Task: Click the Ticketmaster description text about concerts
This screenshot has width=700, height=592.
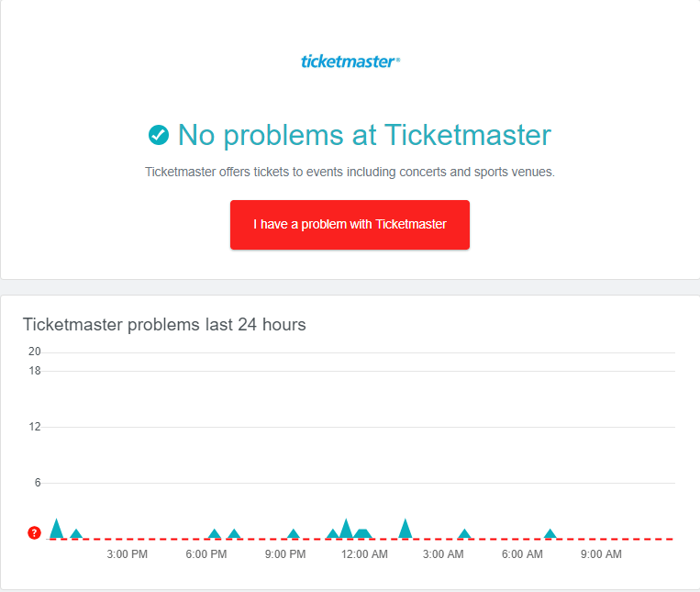Action: click(x=350, y=172)
